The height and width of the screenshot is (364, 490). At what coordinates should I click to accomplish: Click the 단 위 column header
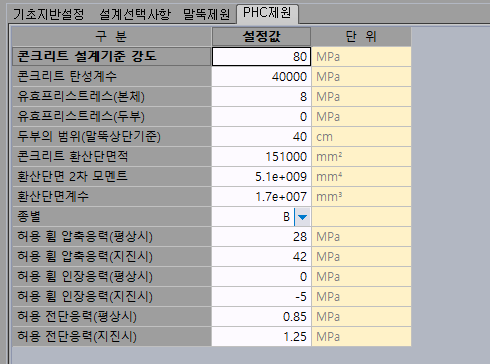(x=361, y=36)
